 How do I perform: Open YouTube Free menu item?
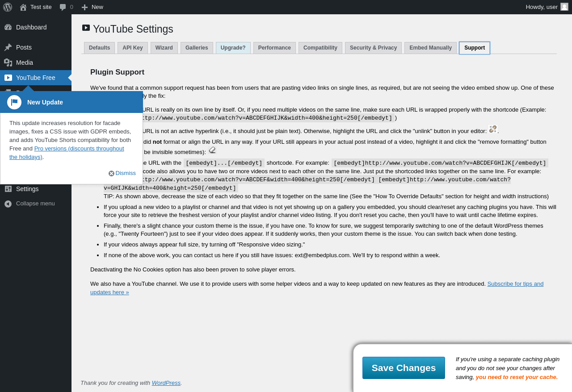pyautogui.click(x=36, y=78)
